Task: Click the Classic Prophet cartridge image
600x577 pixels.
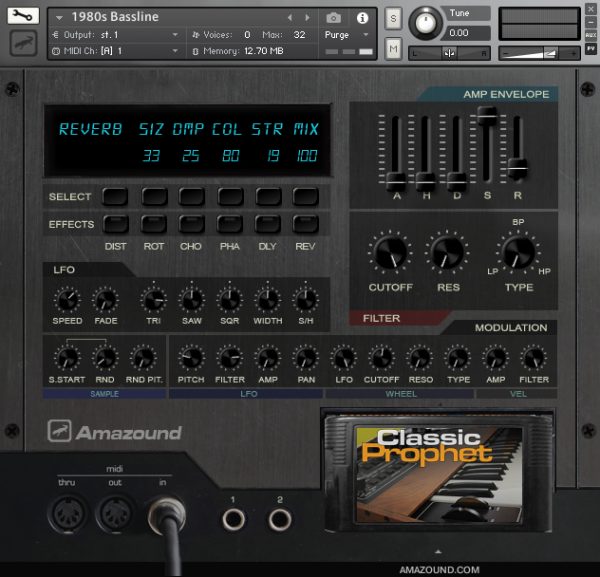Action: point(439,473)
